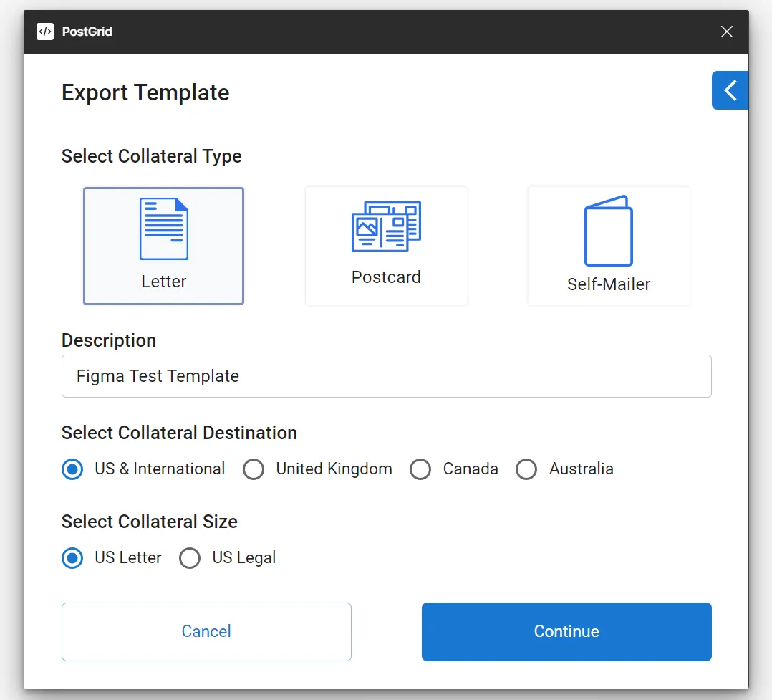Viewport: 772px width, 700px height.
Task: Select Australia as destination
Action: point(526,469)
